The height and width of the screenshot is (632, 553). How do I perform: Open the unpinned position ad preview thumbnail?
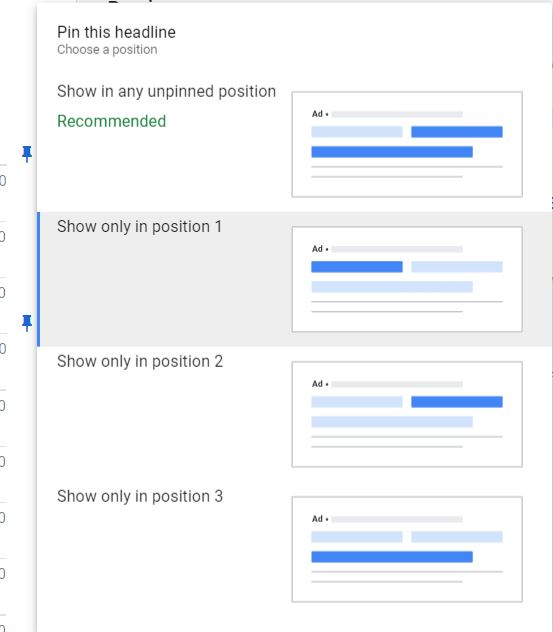click(x=407, y=144)
